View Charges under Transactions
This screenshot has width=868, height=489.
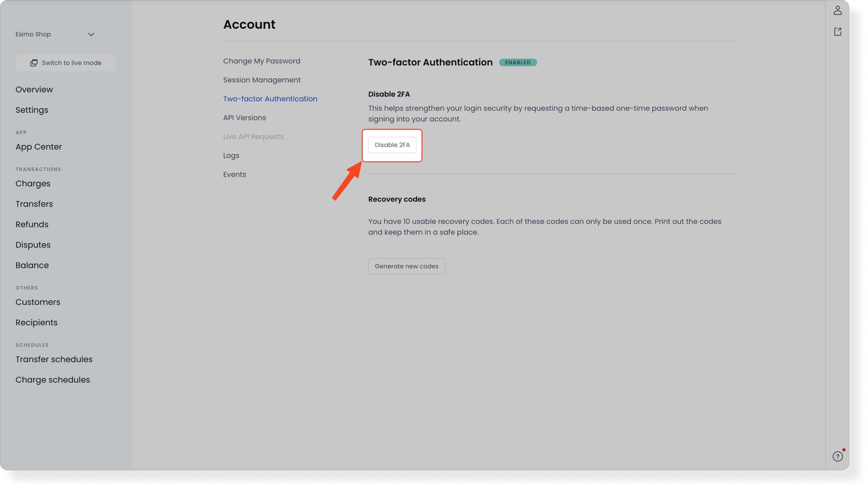coord(33,183)
